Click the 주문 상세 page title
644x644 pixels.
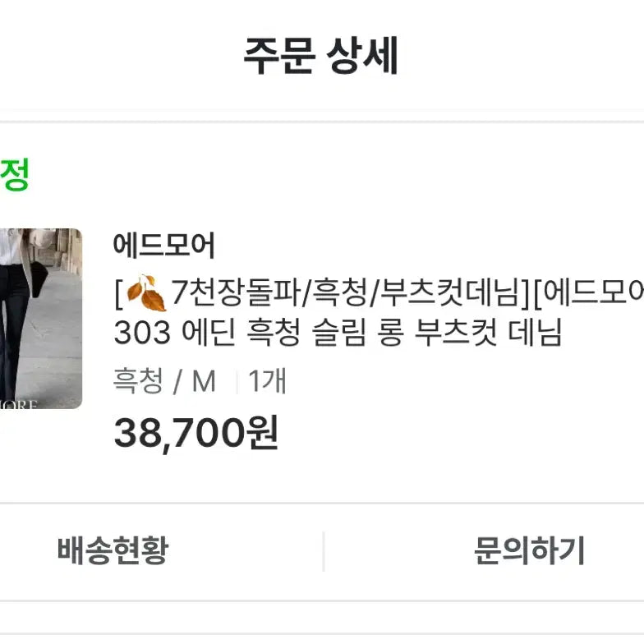click(x=320, y=56)
